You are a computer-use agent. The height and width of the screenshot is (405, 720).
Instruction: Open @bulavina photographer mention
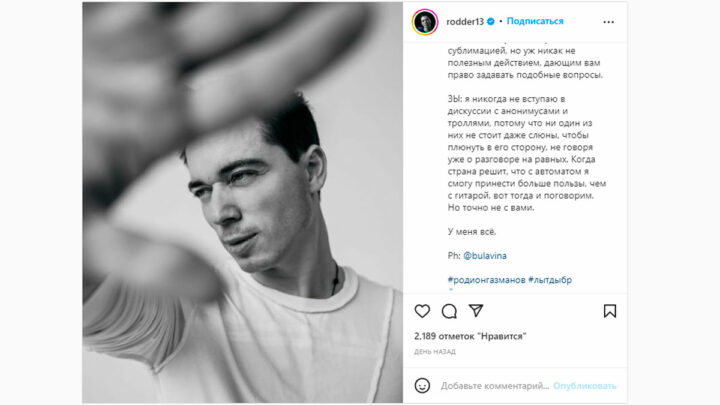pos(484,256)
